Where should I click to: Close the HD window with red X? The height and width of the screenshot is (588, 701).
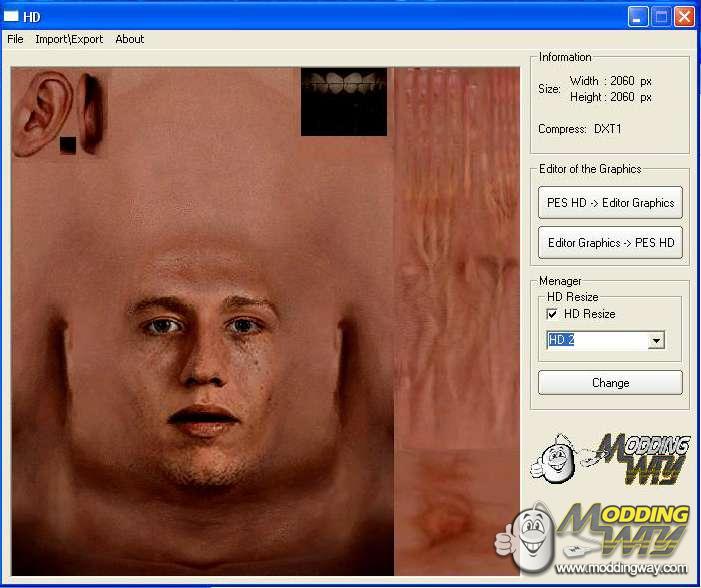coord(684,16)
